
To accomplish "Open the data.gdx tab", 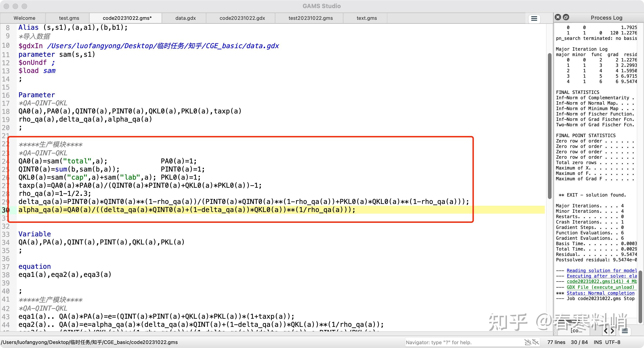I will point(186,18).
